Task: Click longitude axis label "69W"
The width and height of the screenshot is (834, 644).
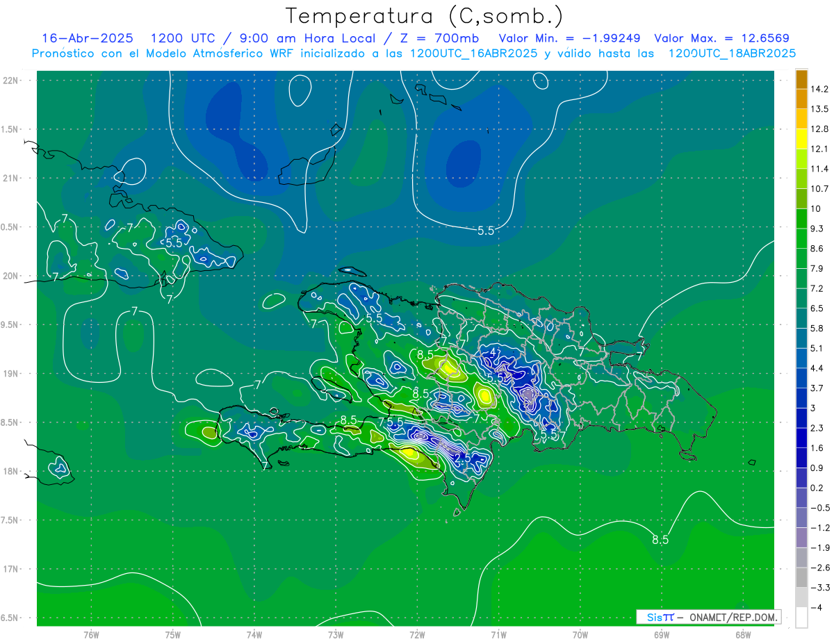Action: click(x=661, y=635)
